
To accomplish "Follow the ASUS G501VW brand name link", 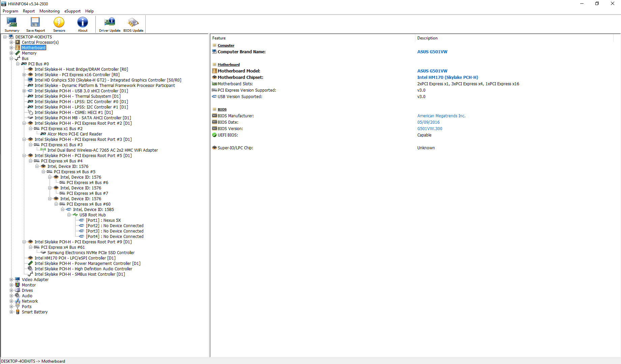I will coord(432,52).
